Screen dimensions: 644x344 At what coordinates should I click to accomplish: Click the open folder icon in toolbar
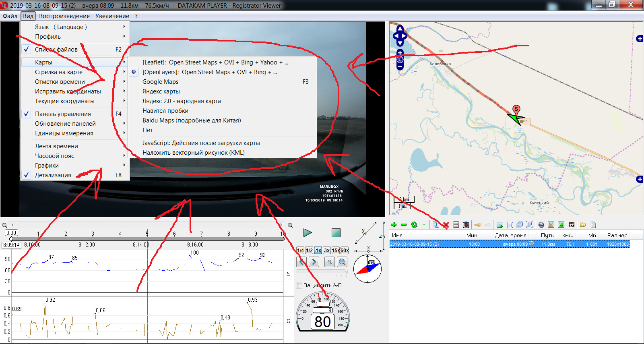(583, 225)
